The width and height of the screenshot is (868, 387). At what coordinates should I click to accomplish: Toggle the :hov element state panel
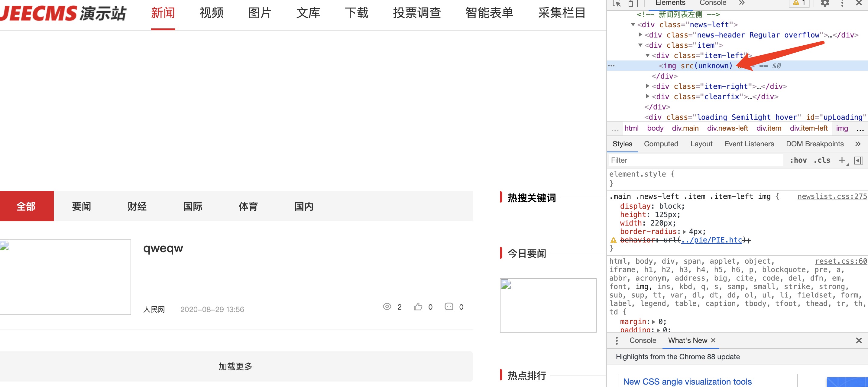click(x=798, y=160)
